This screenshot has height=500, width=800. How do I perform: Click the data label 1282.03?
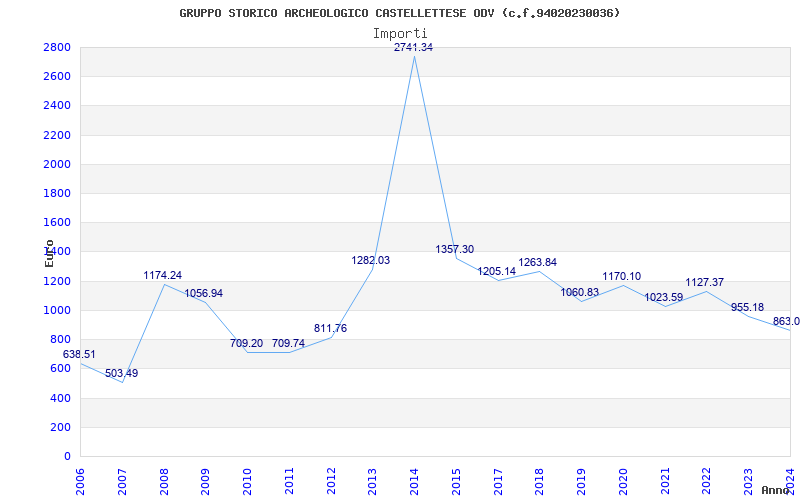tap(370, 260)
